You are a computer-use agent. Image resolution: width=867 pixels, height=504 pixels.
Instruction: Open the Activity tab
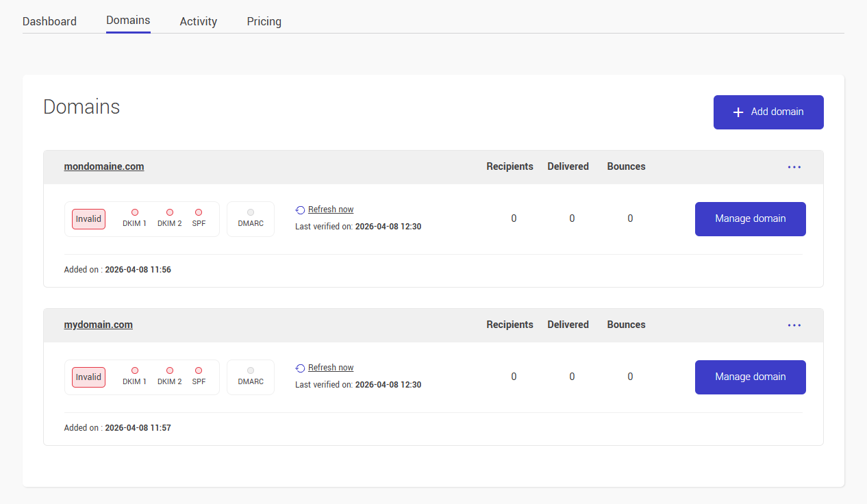(199, 21)
